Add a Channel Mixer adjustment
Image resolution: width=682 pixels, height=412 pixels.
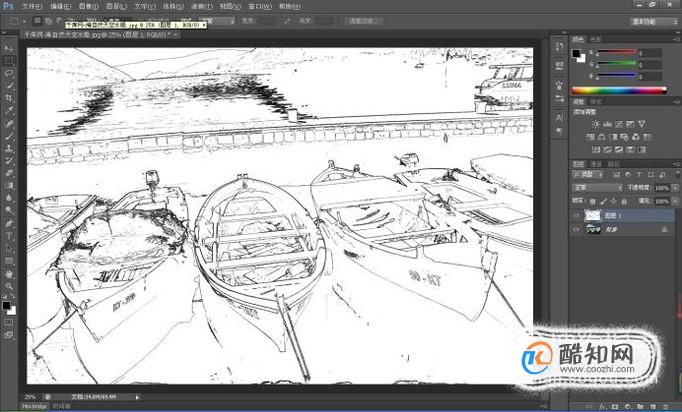[x=636, y=137]
